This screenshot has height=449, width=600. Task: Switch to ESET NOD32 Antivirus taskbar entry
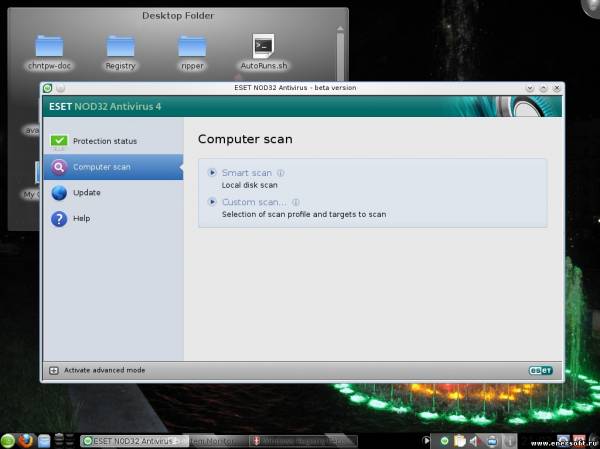pyautogui.click(x=134, y=441)
